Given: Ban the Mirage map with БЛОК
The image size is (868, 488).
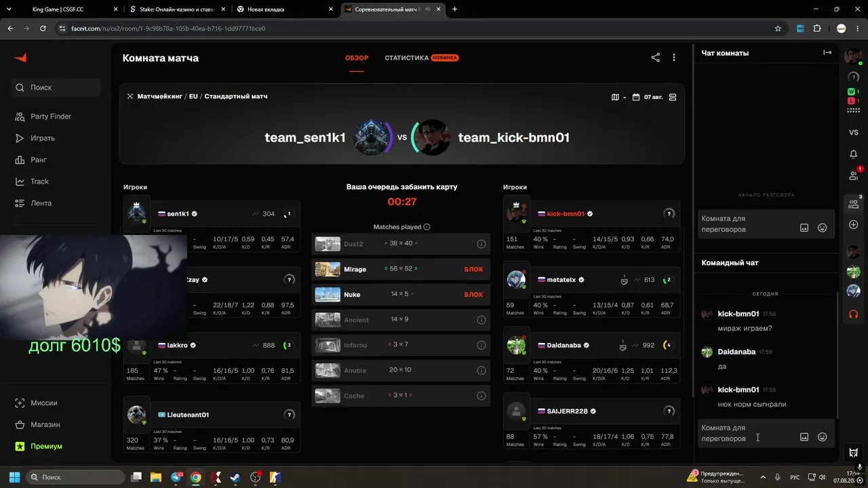Looking at the screenshot, I should (473, 270).
